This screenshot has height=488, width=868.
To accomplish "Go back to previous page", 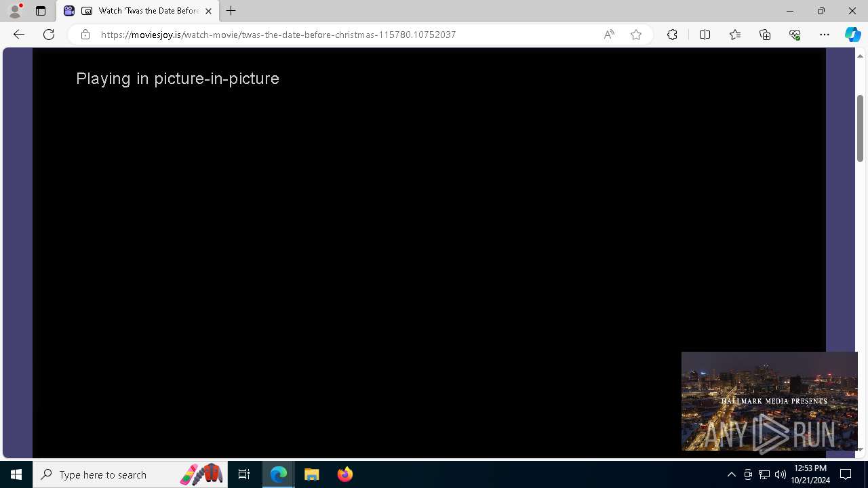I will 19,35.
